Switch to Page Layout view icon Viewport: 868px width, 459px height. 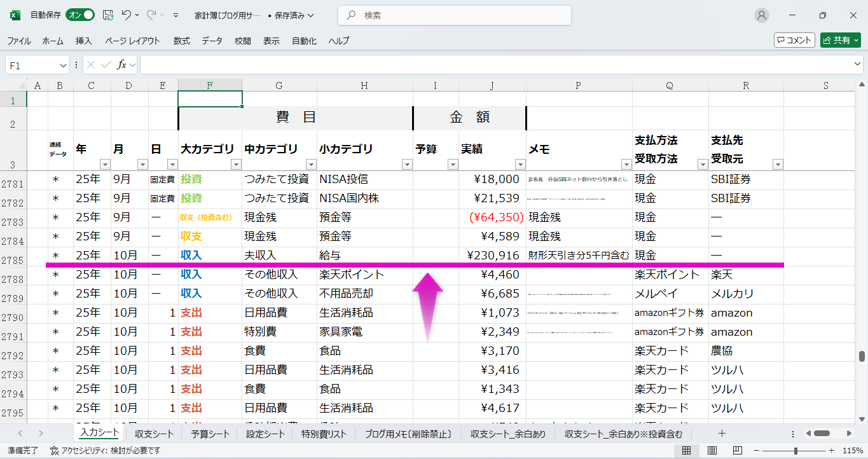click(712, 451)
